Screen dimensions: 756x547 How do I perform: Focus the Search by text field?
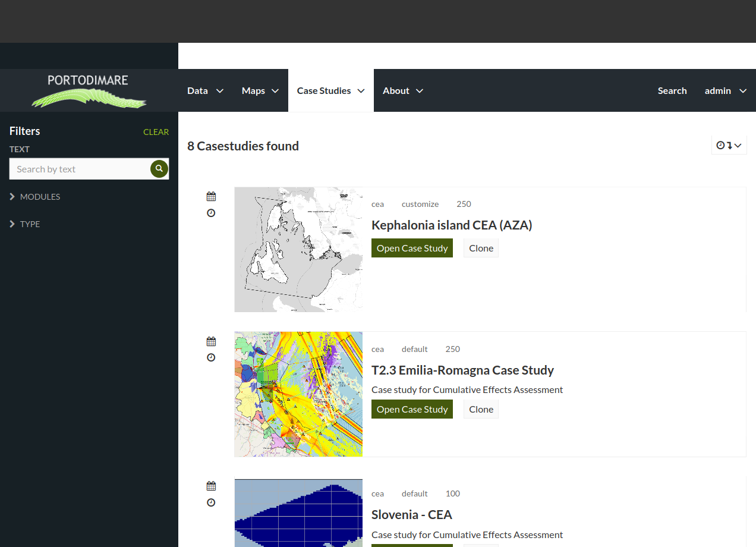click(x=80, y=169)
